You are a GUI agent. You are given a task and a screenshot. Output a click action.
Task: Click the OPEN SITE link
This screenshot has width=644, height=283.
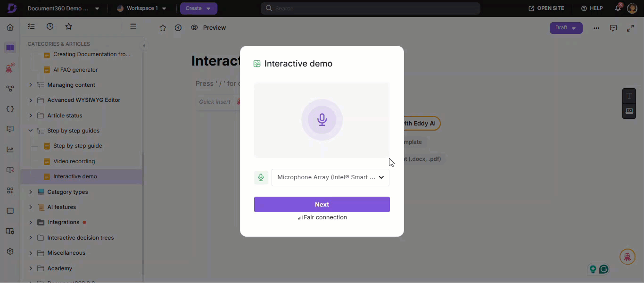[546, 8]
